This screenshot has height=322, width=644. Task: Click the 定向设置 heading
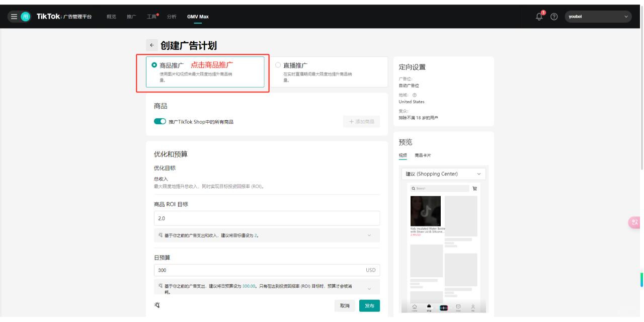coord(412,68)
